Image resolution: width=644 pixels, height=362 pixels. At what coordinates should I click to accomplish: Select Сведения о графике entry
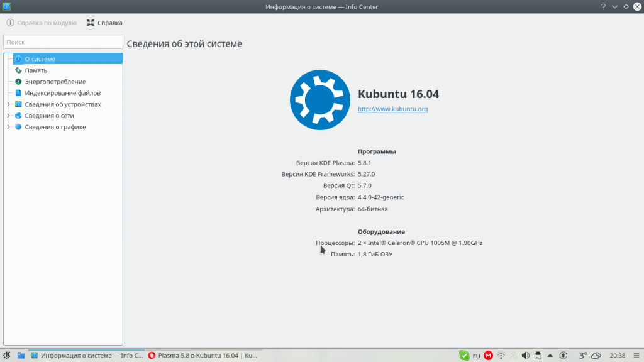(55, 127)
